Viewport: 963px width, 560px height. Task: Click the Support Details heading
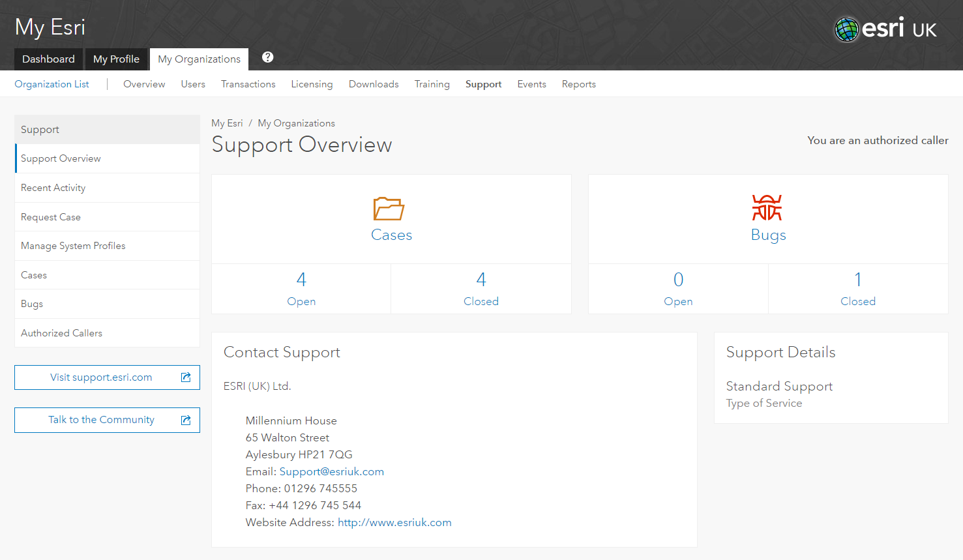(x=780, y=352)
